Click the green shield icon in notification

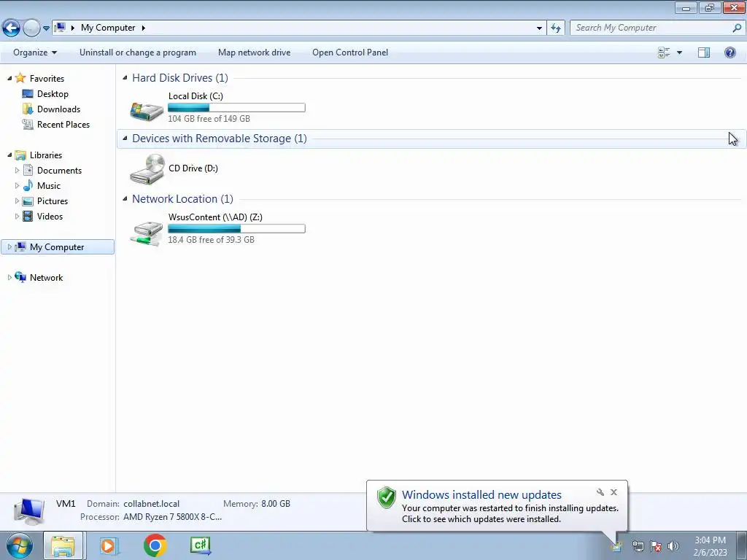[x=387, y=497]
